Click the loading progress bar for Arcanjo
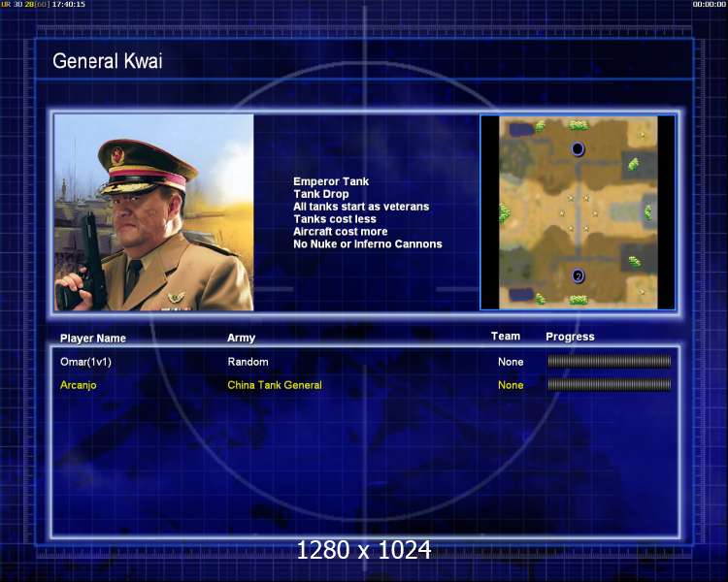The image size is (728, 582). (610, 385)
